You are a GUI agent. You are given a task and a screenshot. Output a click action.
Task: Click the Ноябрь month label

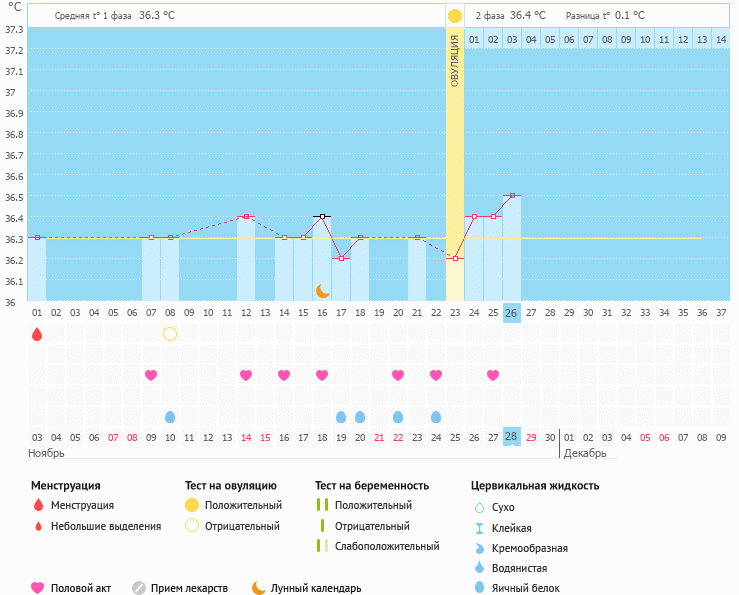coord(47,453)
